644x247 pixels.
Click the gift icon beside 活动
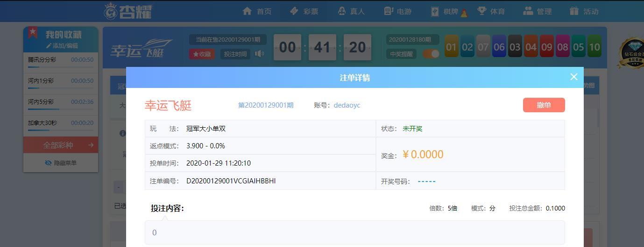(574, 11)
